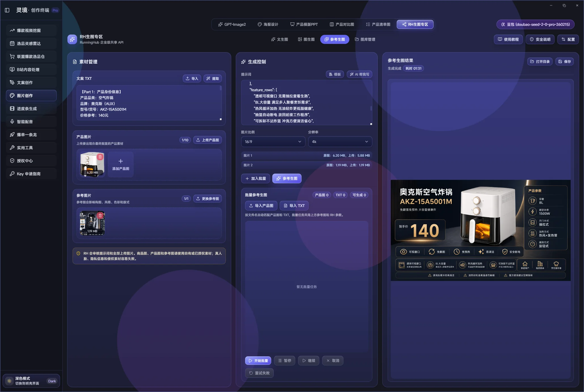Import a 文案 TXT file with 导入
Image resolution: width=584 pixels, height=392 pixels.
point(192,78)
